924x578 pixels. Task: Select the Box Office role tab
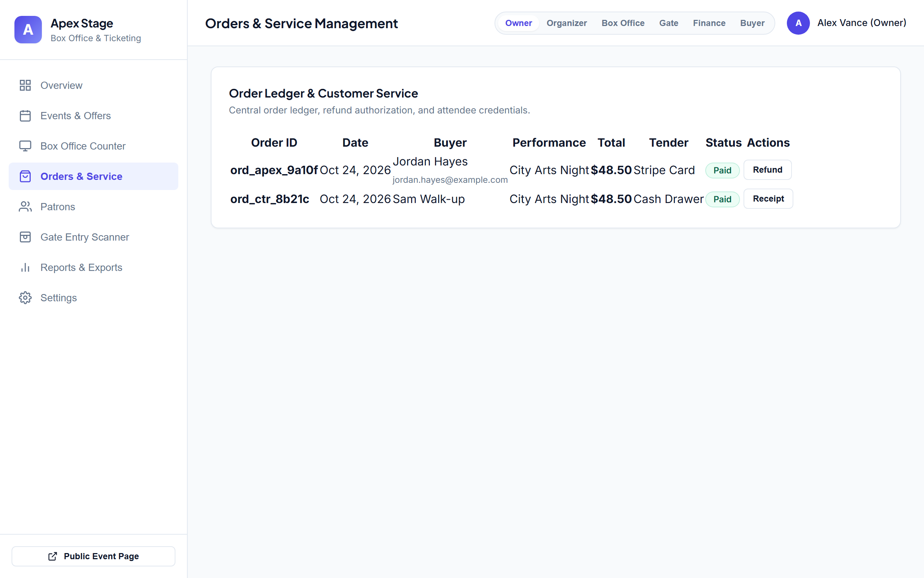coord(623,23)
